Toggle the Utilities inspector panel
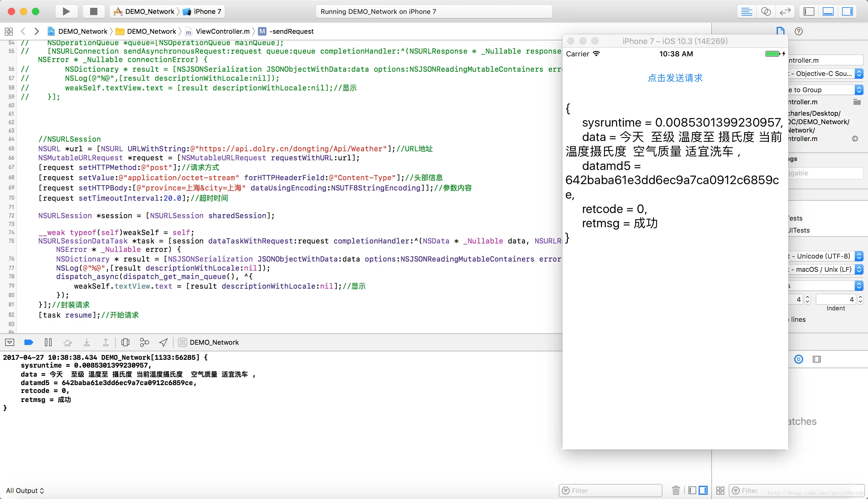868x499 pixels. tap(847, 11)
